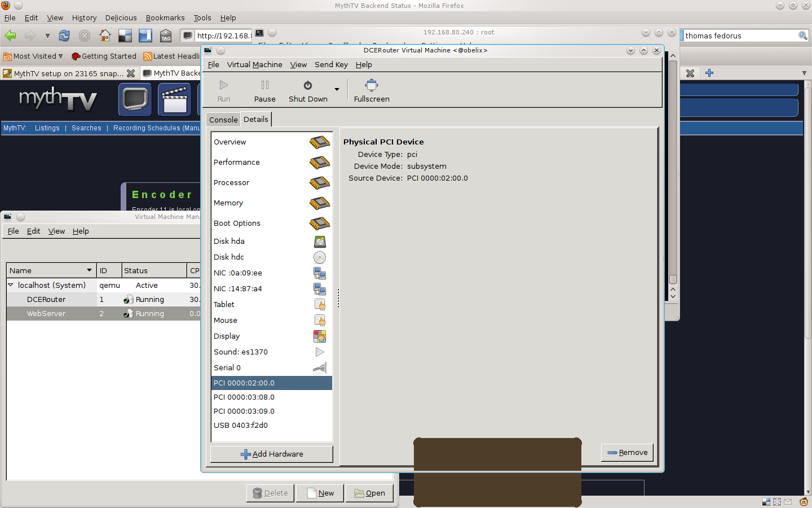
Task: Select NIC :14:87:a4 device
Action: pyautogui.click(x=271, y=289)
